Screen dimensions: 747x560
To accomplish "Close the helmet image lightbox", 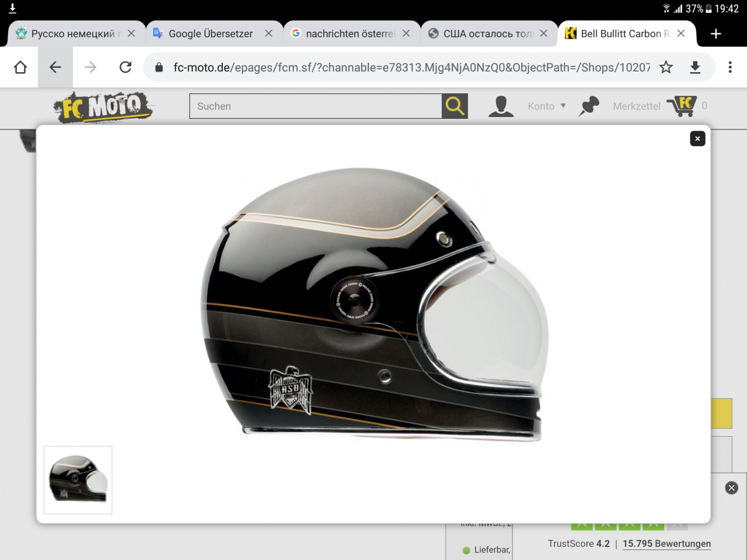I will pos(697,139).
